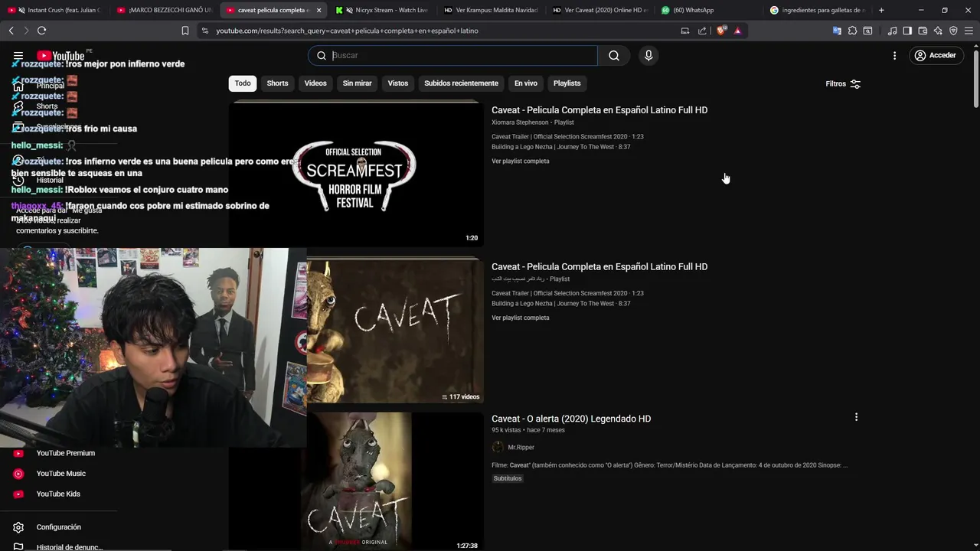Open Xiomara Stephenson channel link
Viewport: 980px width, 551px height.
click(x=520, y=122)
